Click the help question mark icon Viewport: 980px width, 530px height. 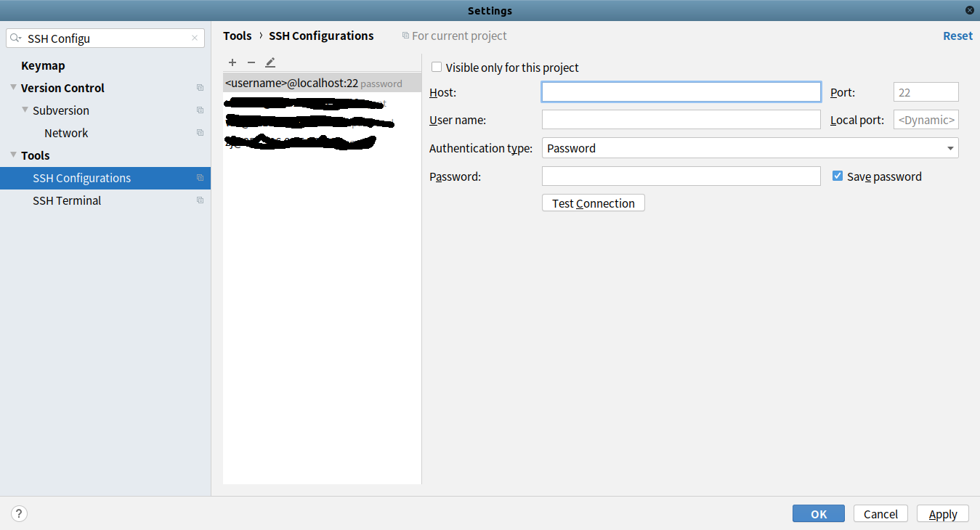point(19,514)
